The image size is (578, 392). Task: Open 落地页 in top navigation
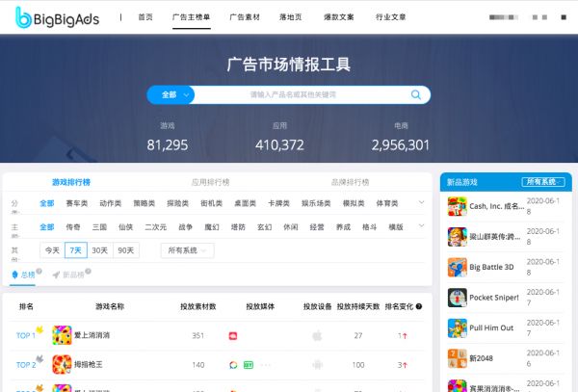click(x=291, y=17)
